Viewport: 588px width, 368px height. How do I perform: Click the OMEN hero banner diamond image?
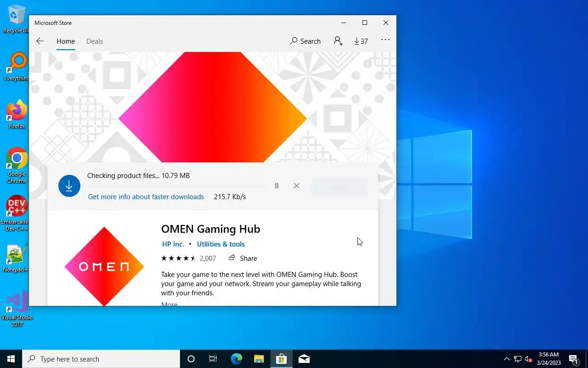click(213, 107)
